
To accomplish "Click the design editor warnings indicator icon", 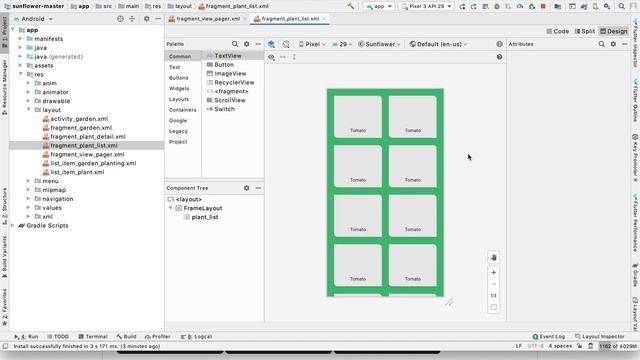I will [x=499, y=44].
